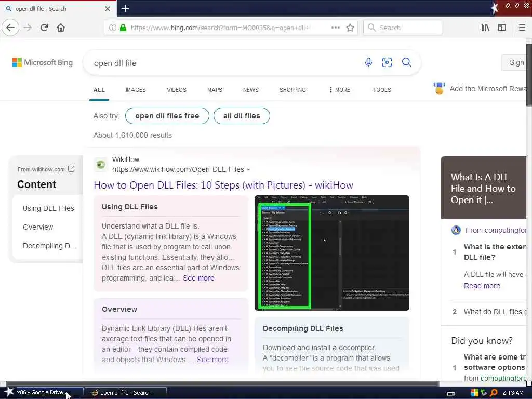
Task: Open page actions three-dot menu in address bar
Action: (336, 28)
